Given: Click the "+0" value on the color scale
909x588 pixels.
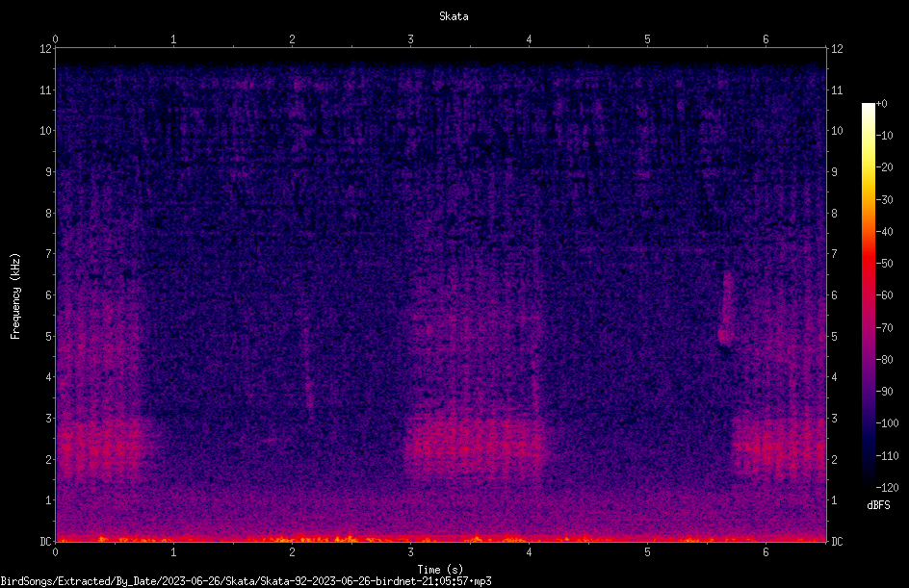Looking at the screenshot, I should pyautogui.click(x=881, y=104).
